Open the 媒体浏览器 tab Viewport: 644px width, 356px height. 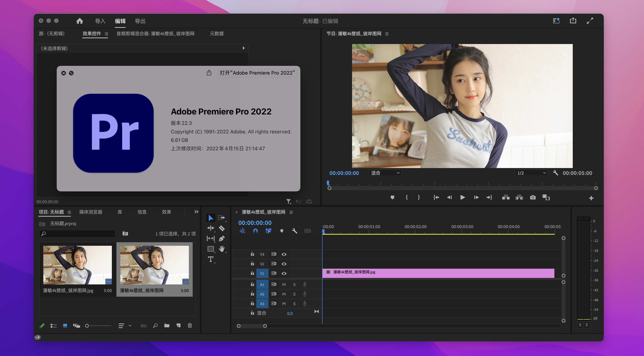pyautogui.click(x=90, y=212)
